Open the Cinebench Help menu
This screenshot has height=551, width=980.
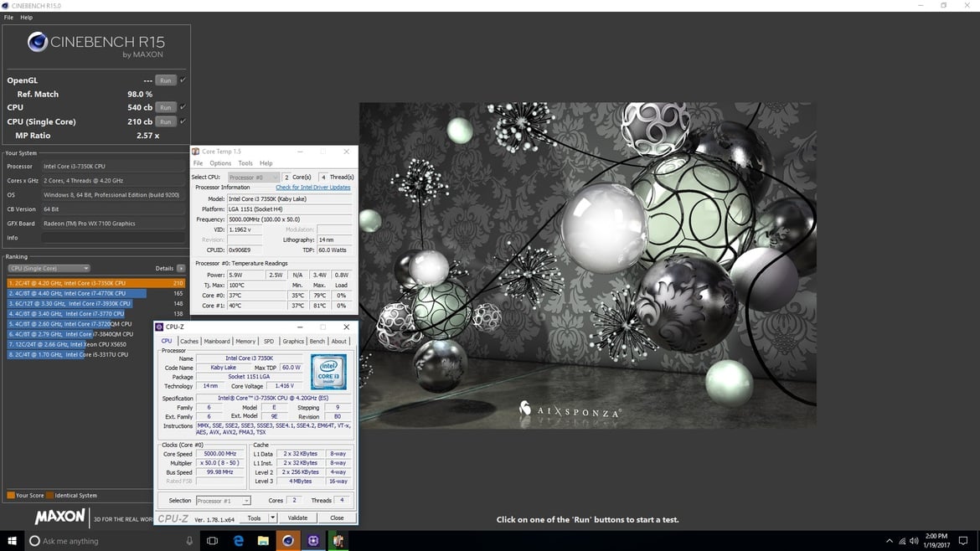coord(26,18)
